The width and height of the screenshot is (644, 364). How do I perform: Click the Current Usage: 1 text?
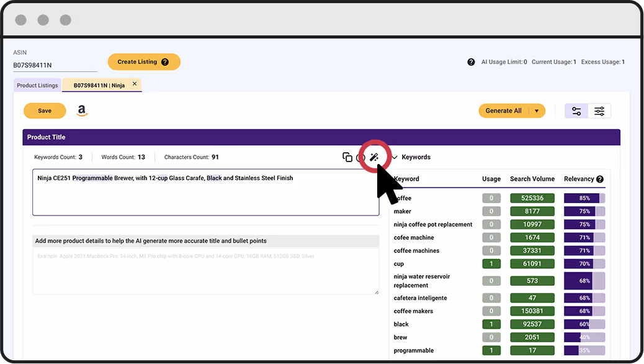pyautogui.click(x=553, y=62)
